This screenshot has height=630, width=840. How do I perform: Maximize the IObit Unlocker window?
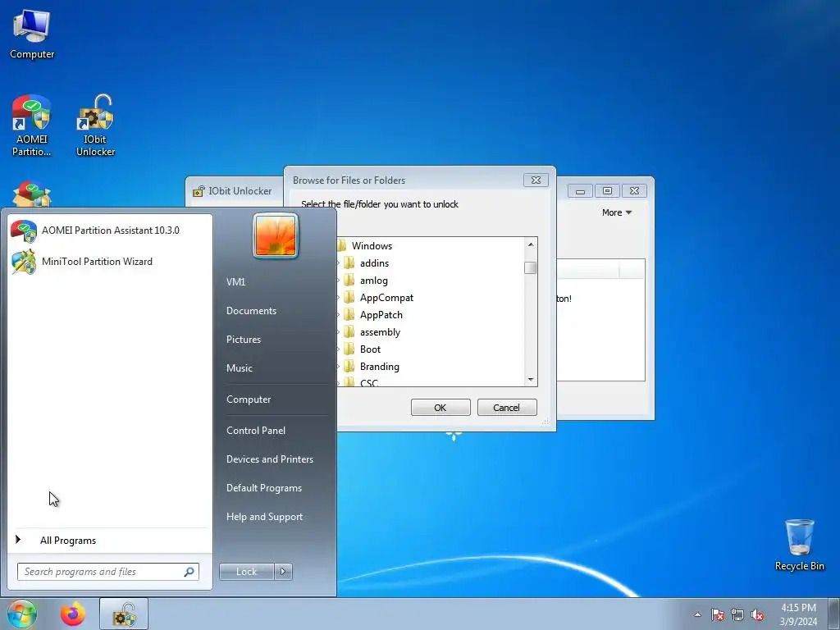click(607, 190)
